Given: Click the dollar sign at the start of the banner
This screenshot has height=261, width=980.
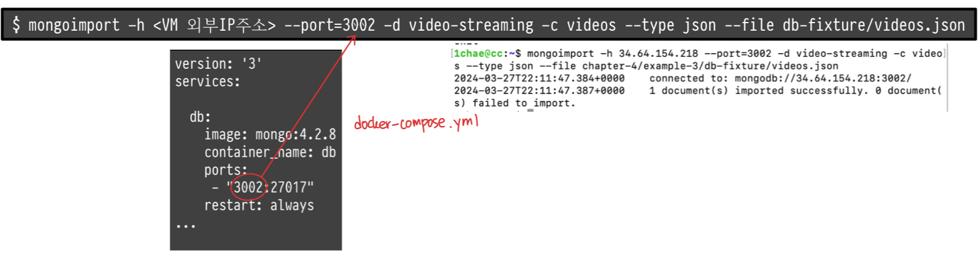Looking at the screenshot, I should [x=16, y=24].
